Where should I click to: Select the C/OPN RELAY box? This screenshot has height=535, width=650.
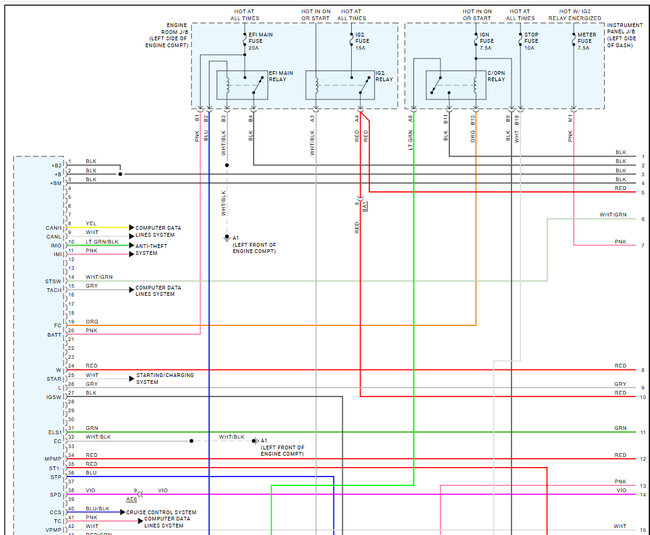[456, 85]
